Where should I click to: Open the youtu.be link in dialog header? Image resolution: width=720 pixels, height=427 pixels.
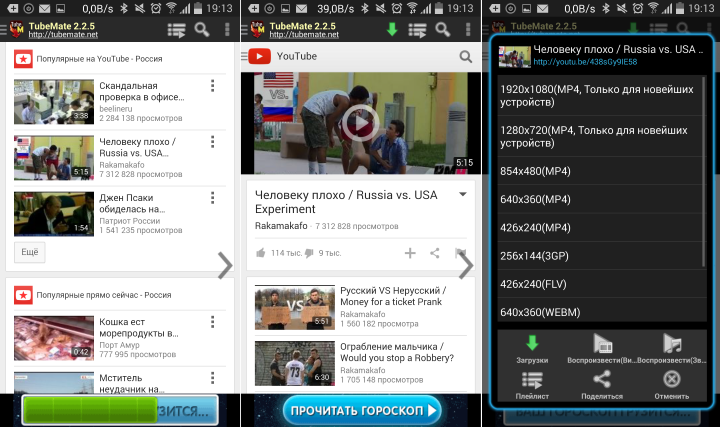tap(585, 62)
